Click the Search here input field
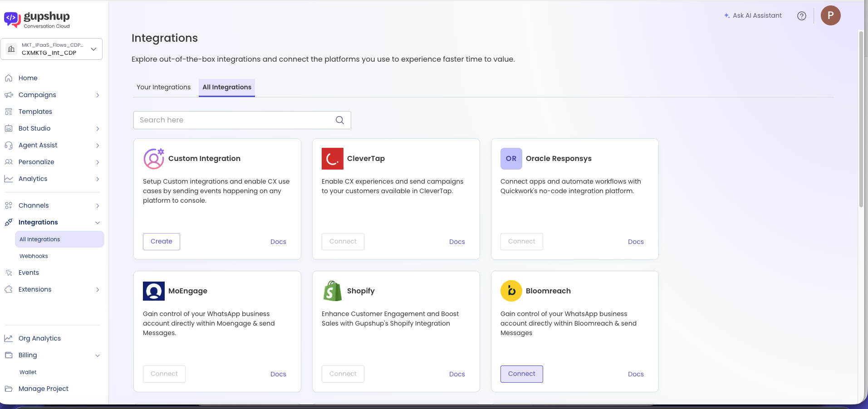This screenshot has height=409, width=868. click(242, 120)
